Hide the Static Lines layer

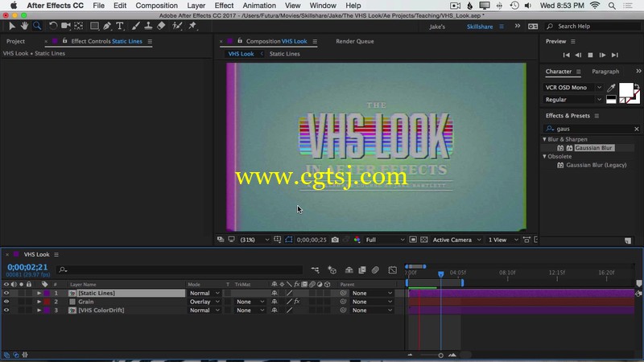(6, 293)
